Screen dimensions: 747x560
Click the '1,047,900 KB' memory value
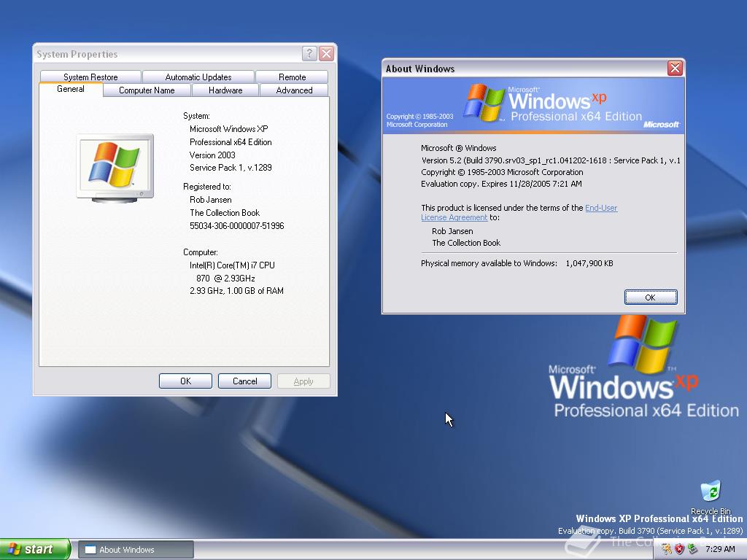click(x=589, y=263)
